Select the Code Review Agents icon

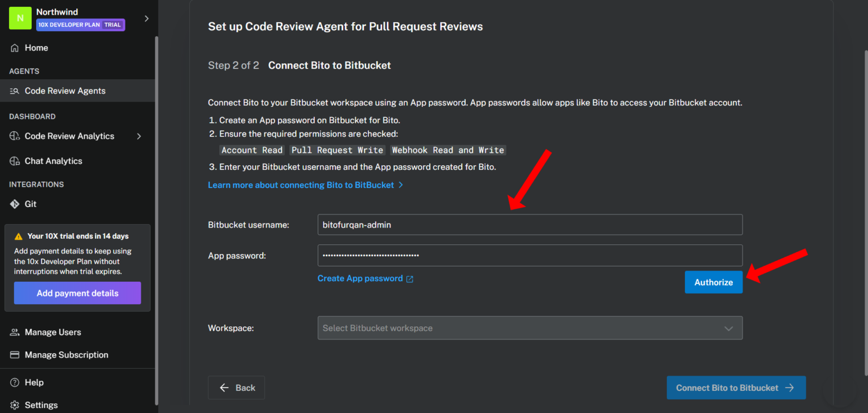(x=13, y=91)
